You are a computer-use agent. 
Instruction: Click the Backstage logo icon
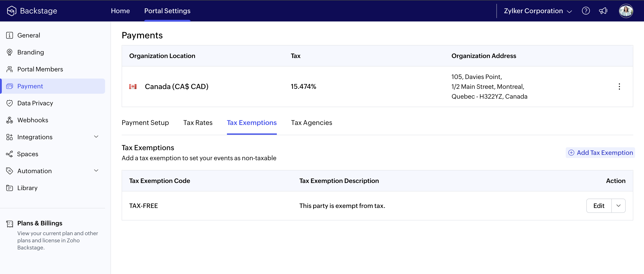[11, 11]
